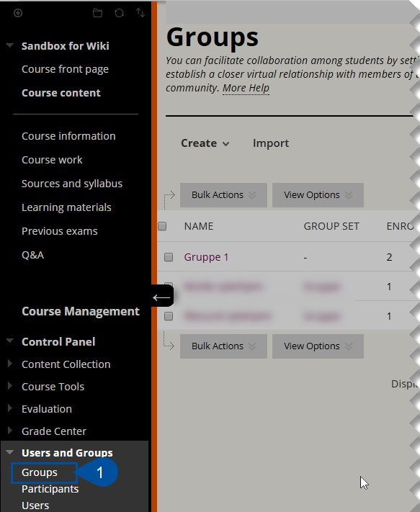The width and height of the screenshot is (420, 512).
Task: Collapse the Sandbox for Wiki section
Action: pos(10,45)
